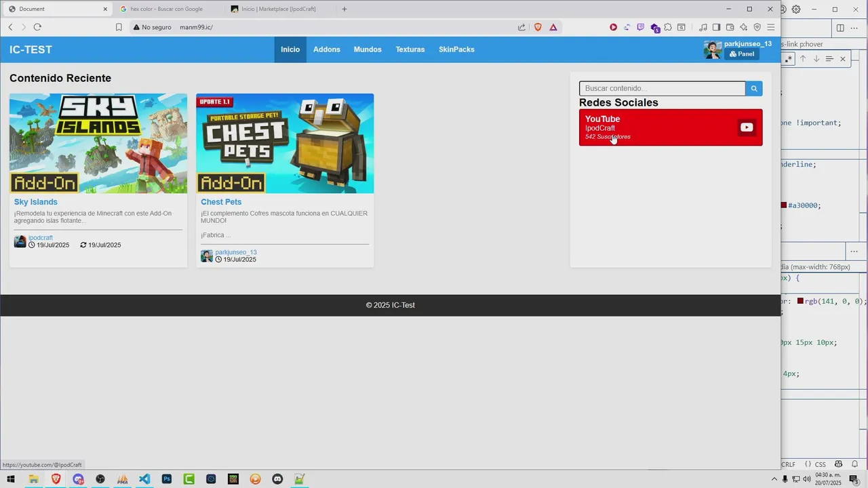Open the extensions puzzle-piece icon

pos(668,27)
